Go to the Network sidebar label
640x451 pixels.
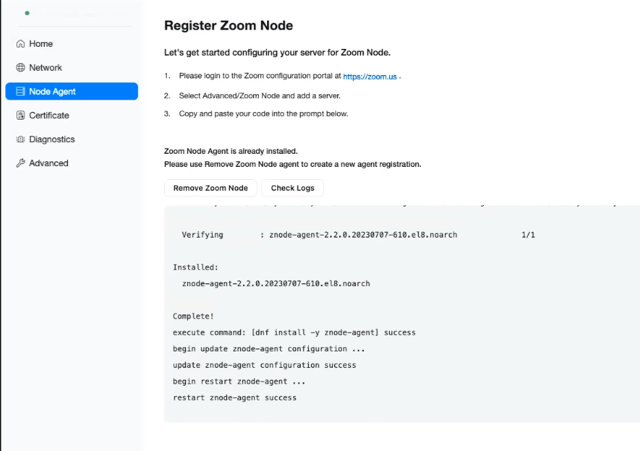[45, 67]
